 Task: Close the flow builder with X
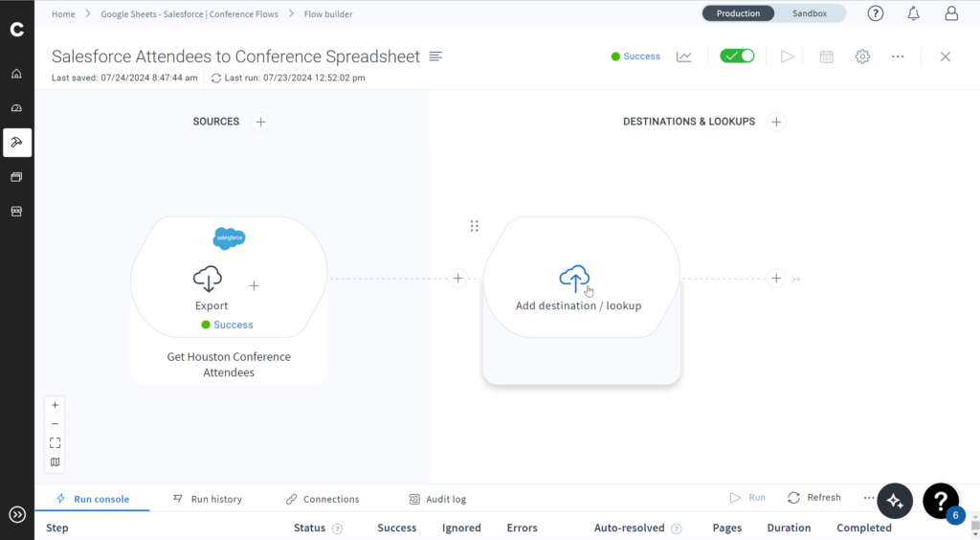point(945,56)
